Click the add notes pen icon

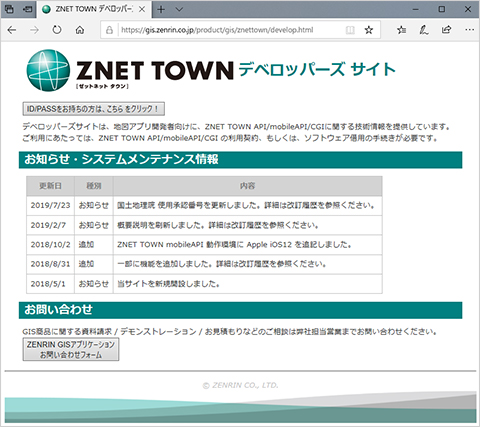pos(424,30)
